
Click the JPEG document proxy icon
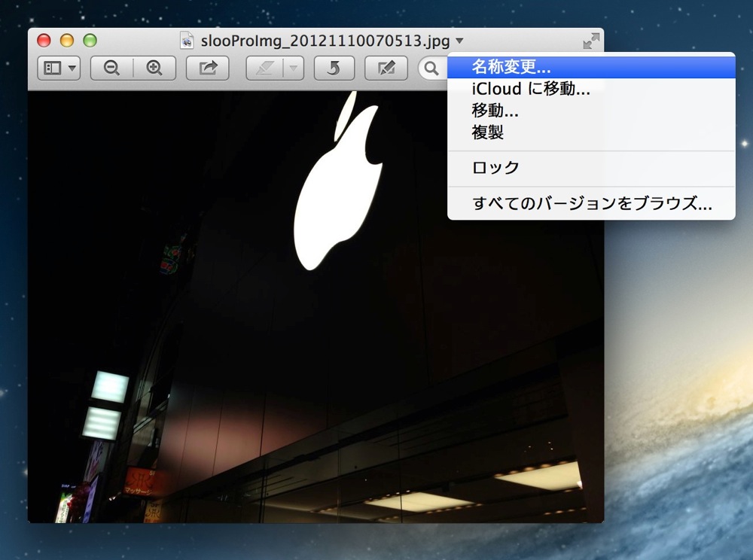tap(187, 41)
